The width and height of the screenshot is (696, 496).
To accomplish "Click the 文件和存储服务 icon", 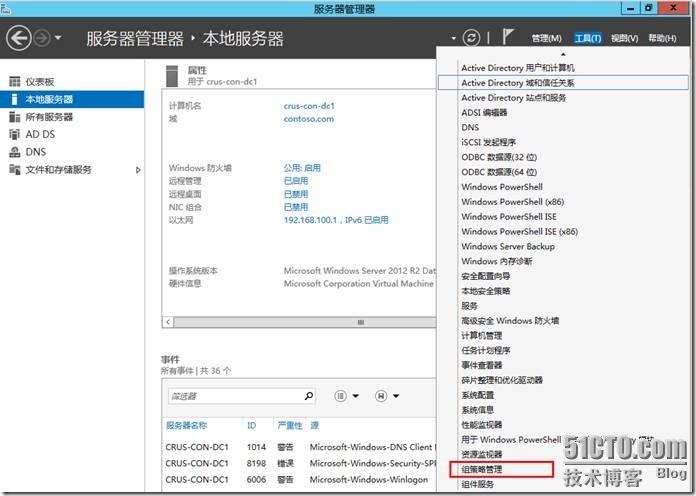I will click(15, 169).
